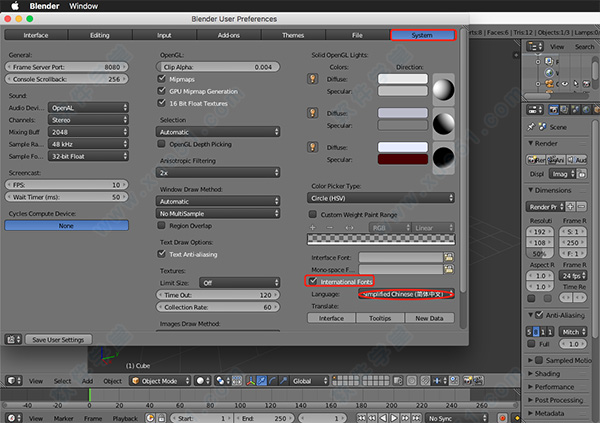This screenshot has width=600, height=423.
Task: Select the scale manipulator icon
Action: click(x=283, y=381)
